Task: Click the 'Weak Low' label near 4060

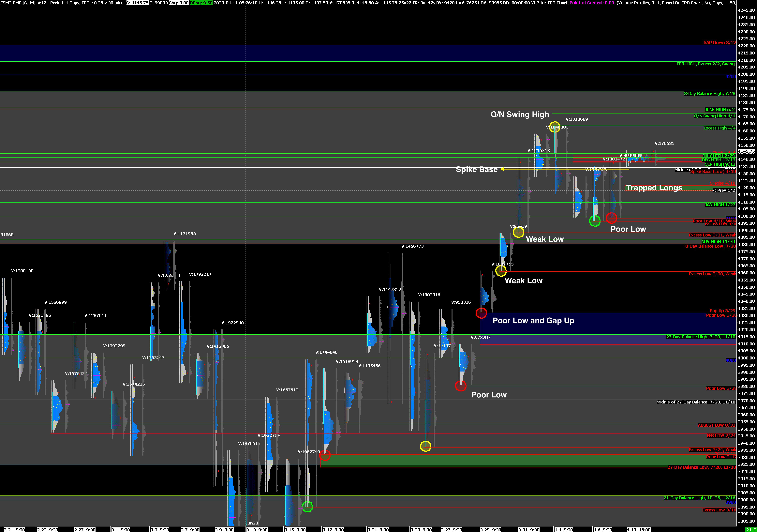Action: point(523,281)
